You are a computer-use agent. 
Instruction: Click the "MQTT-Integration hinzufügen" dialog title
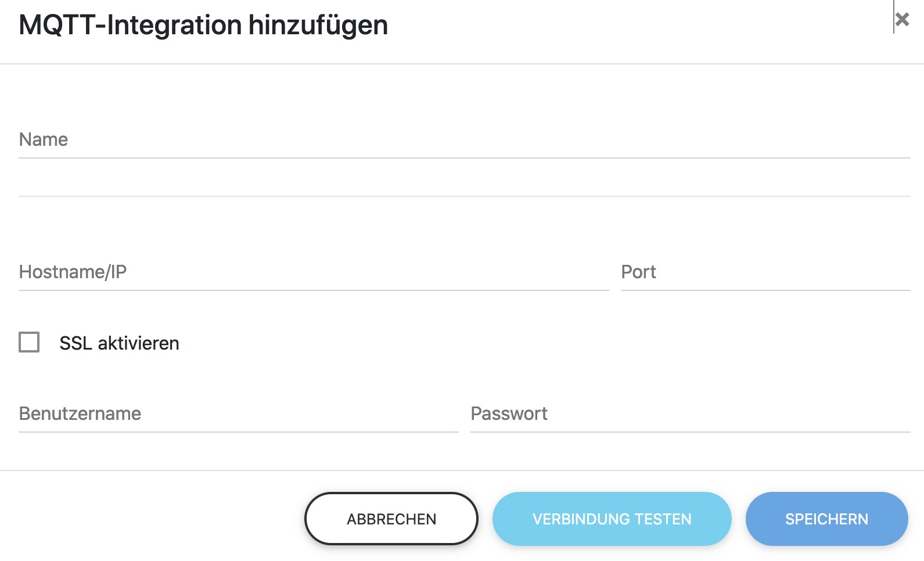pos(203,26)
